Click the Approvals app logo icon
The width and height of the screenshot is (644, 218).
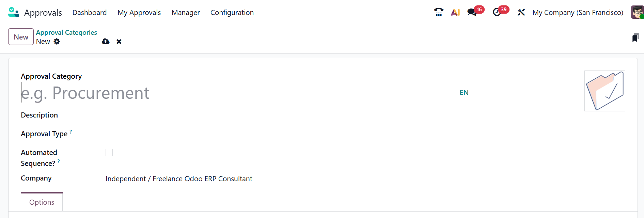pyautogui.click(x=13, y=12)
